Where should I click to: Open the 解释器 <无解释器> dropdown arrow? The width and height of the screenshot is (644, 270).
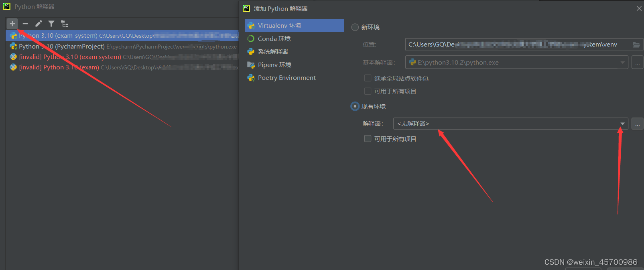click(622, 124)
